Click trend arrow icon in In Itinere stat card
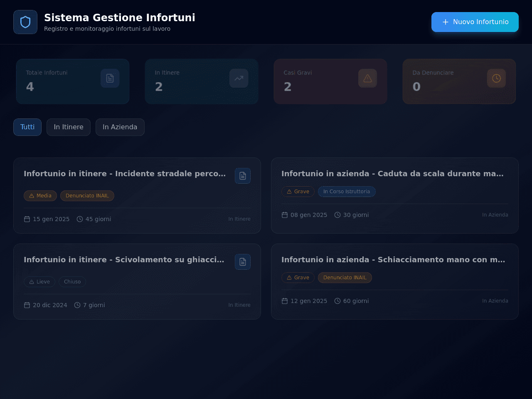 [239, 78]
